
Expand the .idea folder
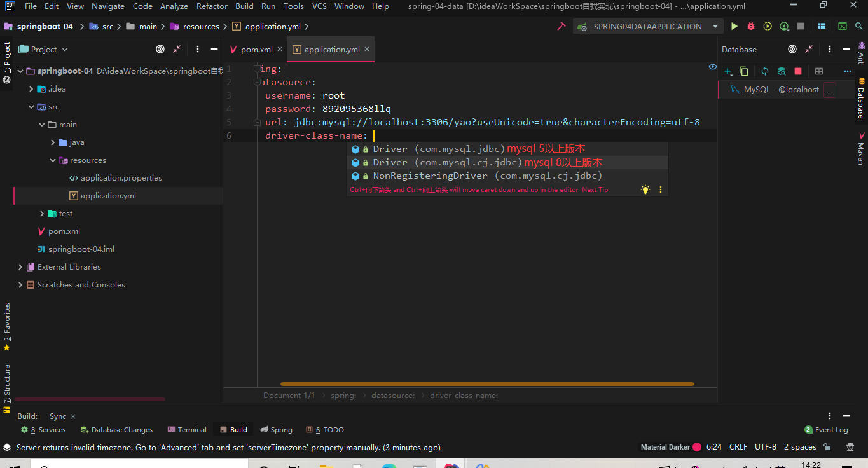click(31, 89)
